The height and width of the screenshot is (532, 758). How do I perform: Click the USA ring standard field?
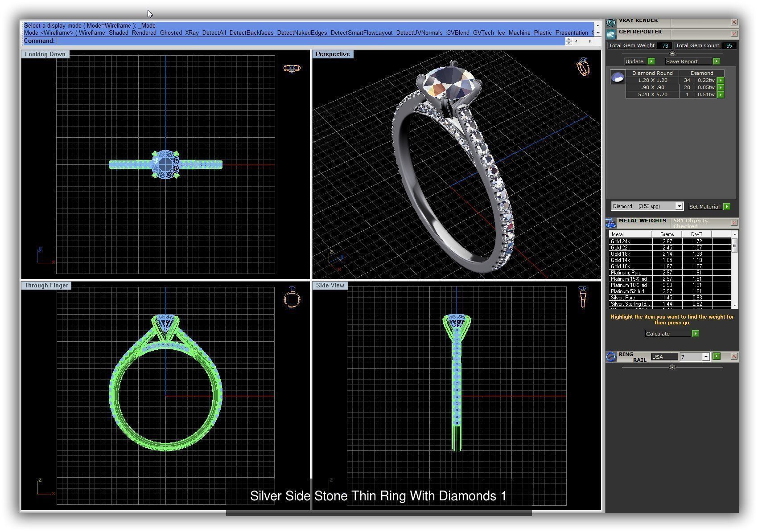coord(664,356)
